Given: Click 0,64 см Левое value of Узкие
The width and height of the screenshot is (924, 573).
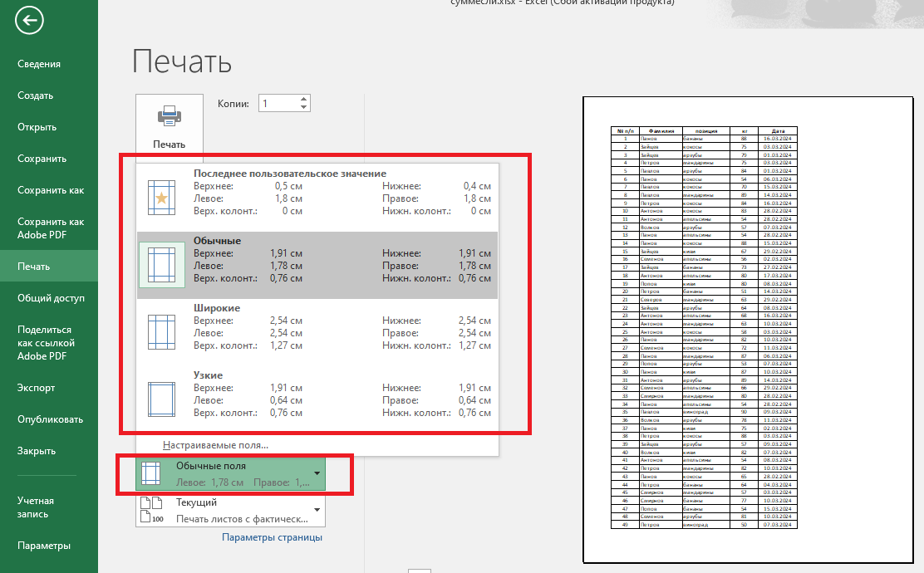Looking at the screenshot, I should pyautogui.click(x=287, y=400).
